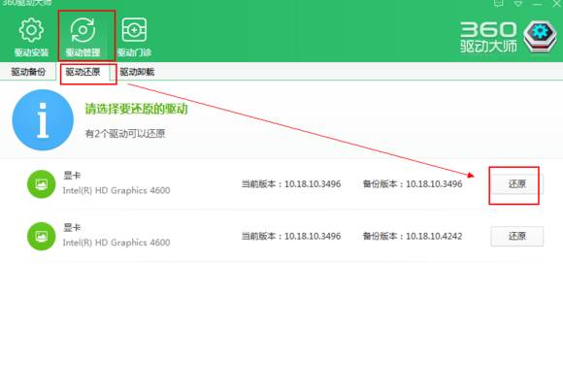Switch to the 驱动还原 tab

click(x=83, y=72)
